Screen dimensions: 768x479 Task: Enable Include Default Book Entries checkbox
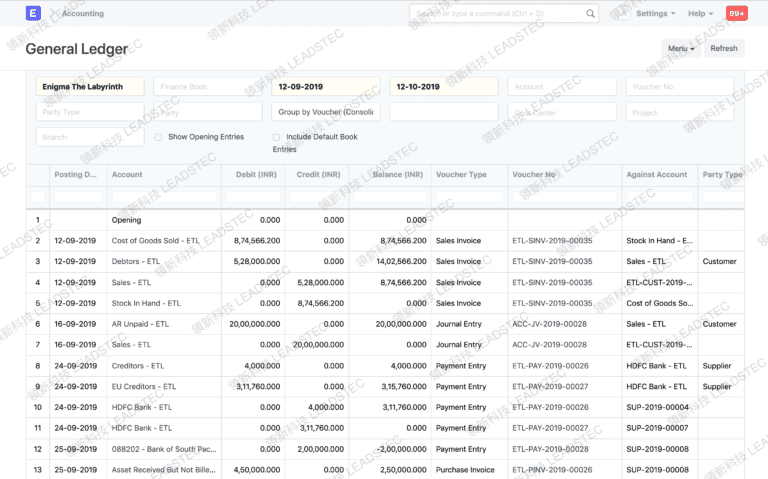click(276, 137)
